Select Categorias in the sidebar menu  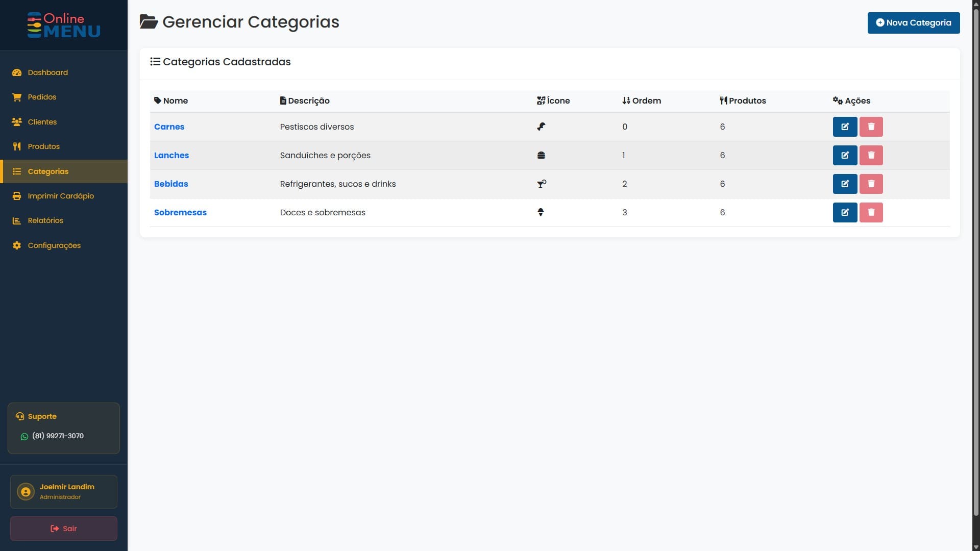[48, 171]
